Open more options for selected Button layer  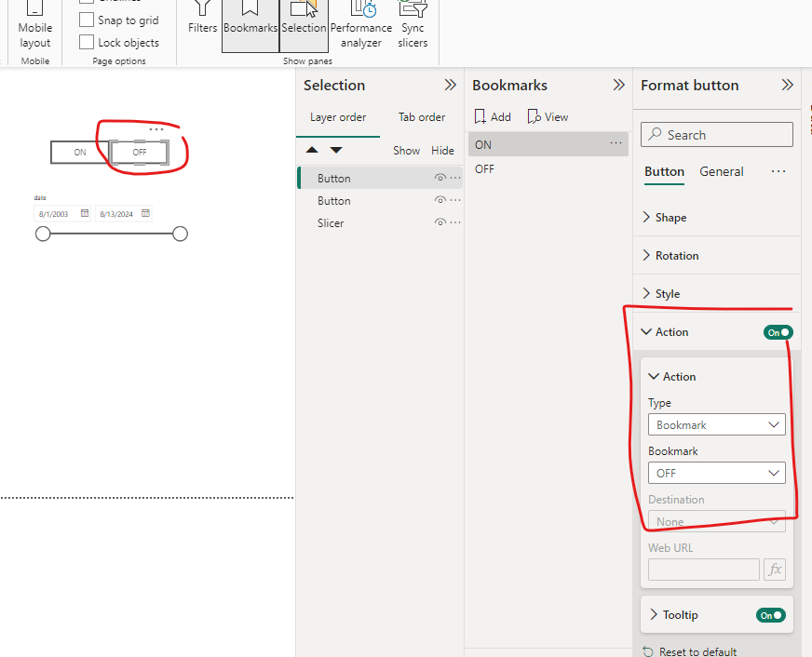click(x=455, y=178)
